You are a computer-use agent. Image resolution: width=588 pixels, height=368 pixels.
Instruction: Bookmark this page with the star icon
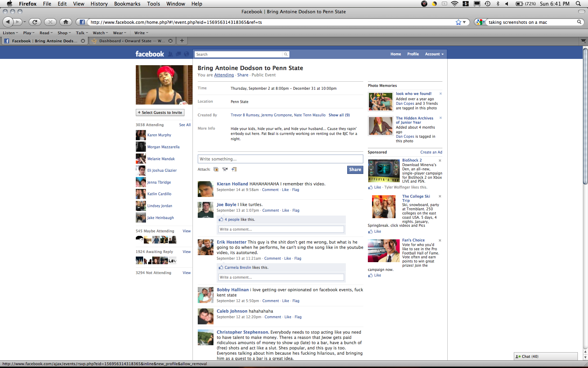(x=458, y=22)
